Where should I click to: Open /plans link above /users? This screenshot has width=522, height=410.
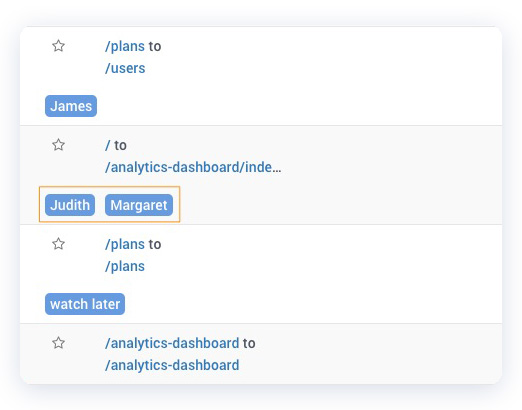(x=125, y=46)
